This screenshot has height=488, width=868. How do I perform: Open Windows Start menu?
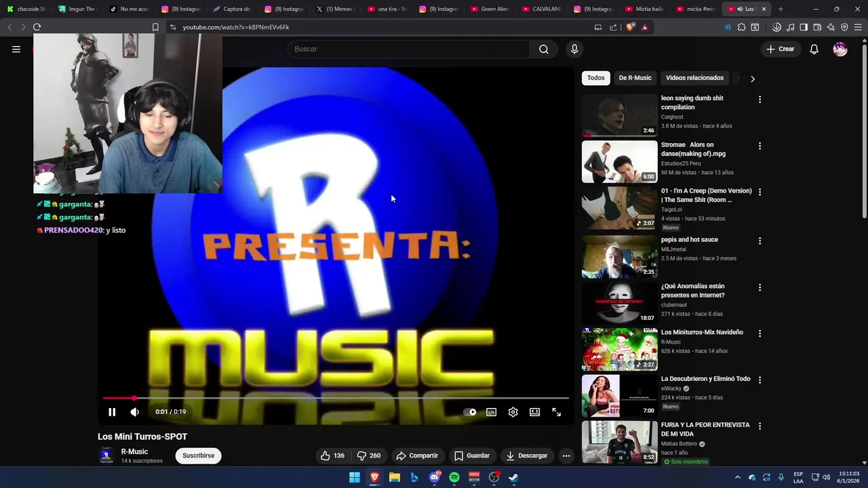pyautogui.click(x=354, y=477)
